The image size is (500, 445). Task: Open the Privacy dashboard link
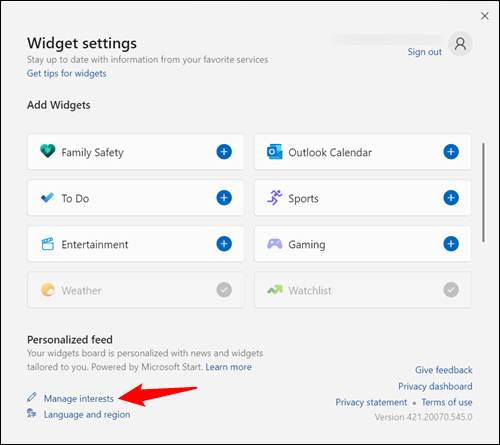[435, 386]
